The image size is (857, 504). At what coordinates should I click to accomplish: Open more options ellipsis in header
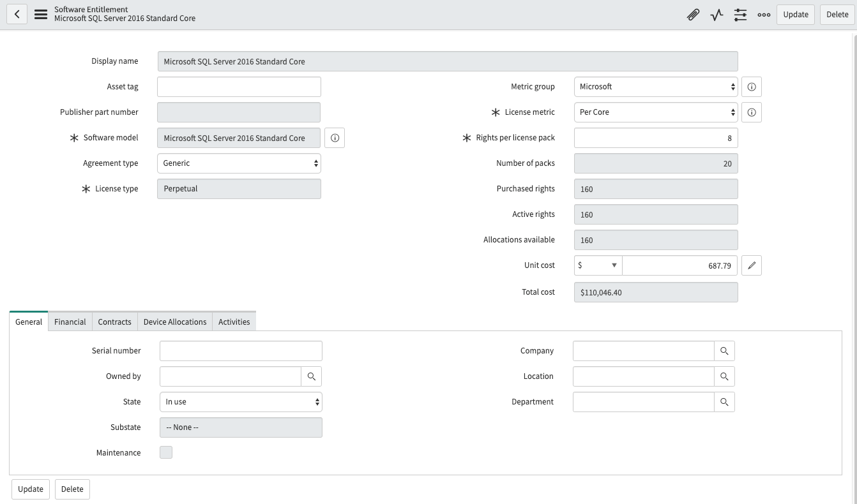click(x=764, y=15)
